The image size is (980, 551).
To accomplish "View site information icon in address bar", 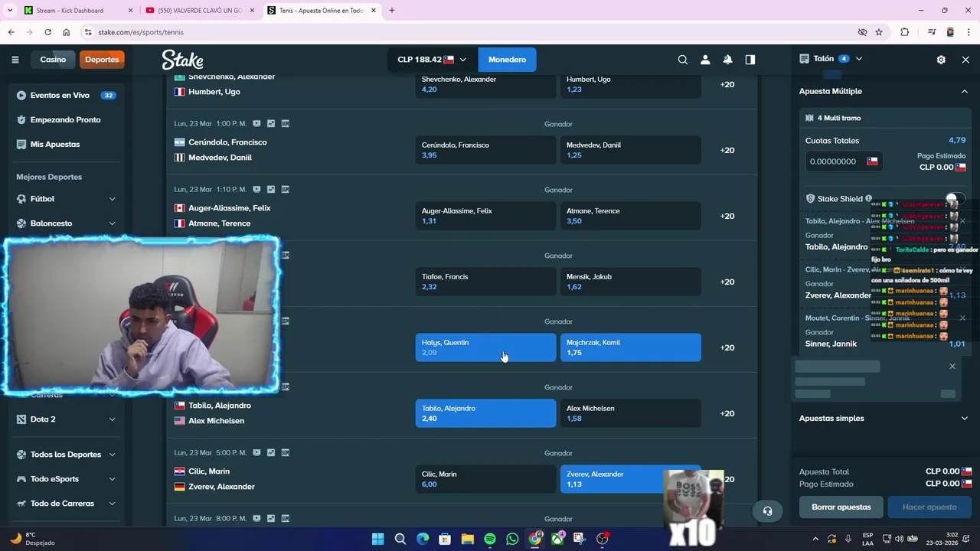I will [88, 32].
